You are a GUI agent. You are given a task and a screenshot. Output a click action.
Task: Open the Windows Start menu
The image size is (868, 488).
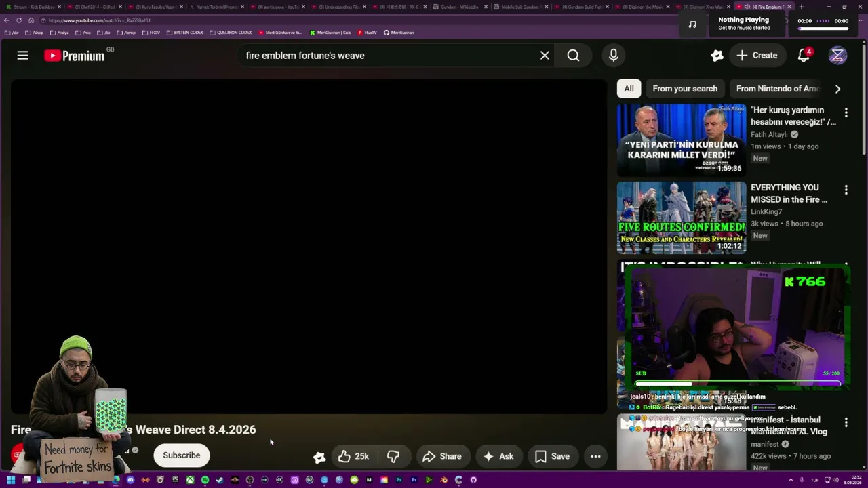[11, 480]
